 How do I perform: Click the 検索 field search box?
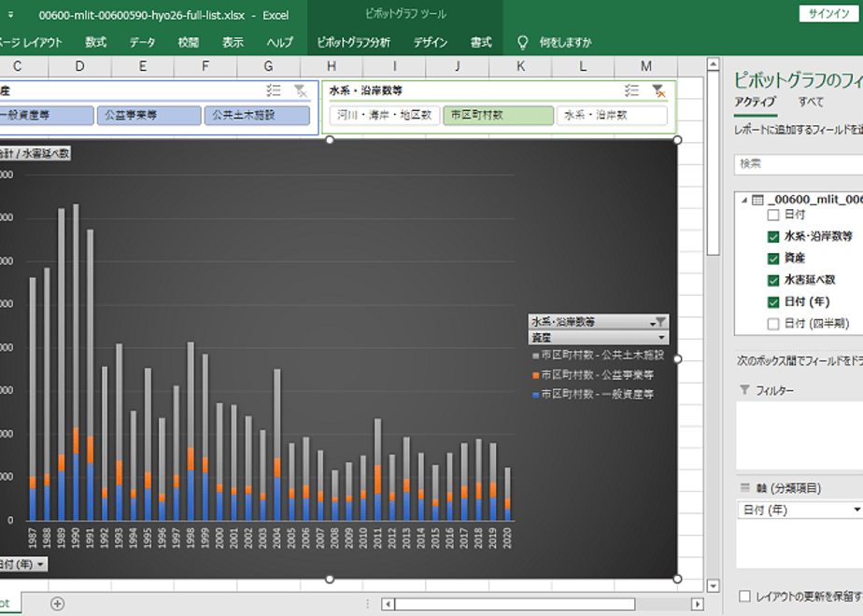(x=799, y=164)
